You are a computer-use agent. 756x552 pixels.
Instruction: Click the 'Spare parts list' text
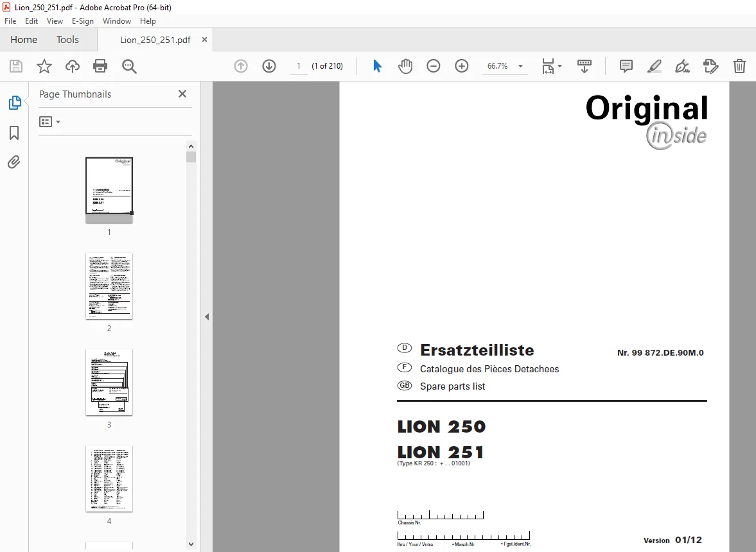452,386
